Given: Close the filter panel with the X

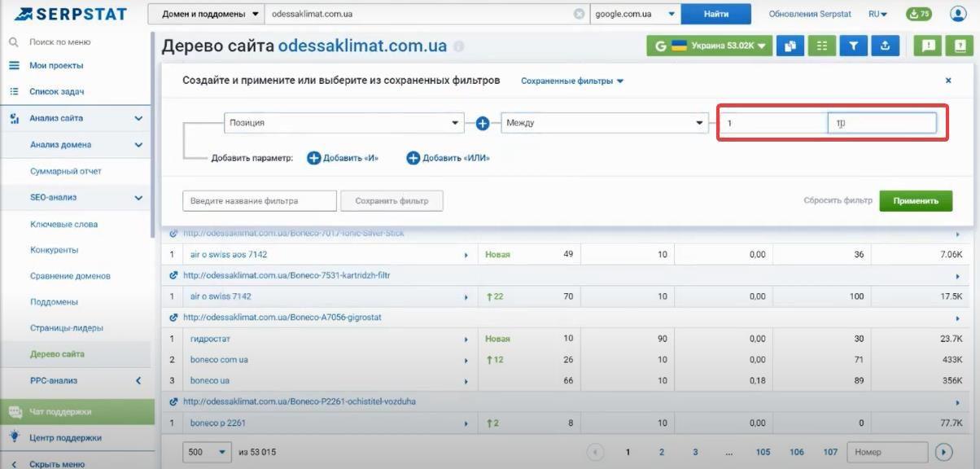Looking at the screenshot, I should [x=948, y=81].
